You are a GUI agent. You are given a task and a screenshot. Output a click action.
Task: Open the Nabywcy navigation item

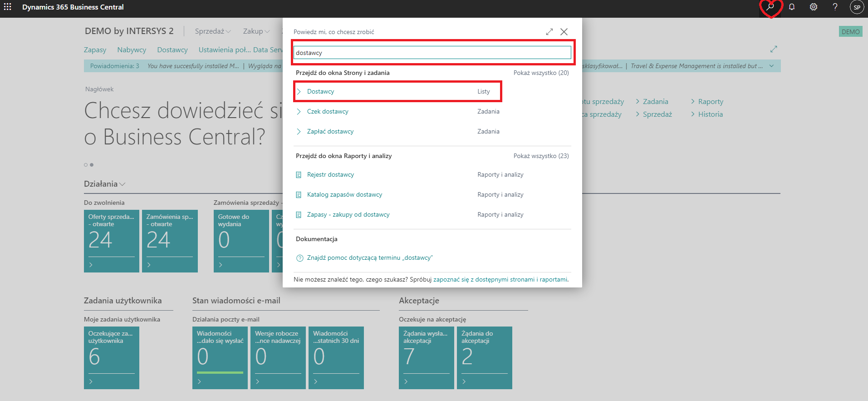[x=132, y=50]
